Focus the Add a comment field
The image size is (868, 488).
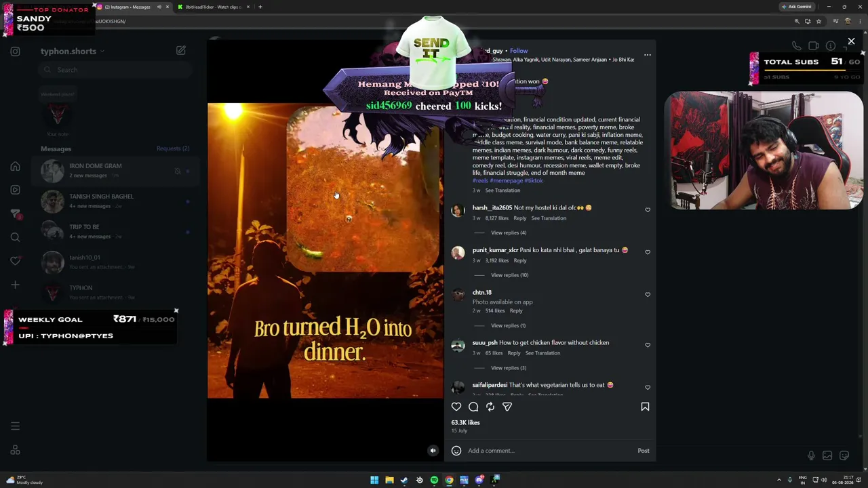click(549, 451)
